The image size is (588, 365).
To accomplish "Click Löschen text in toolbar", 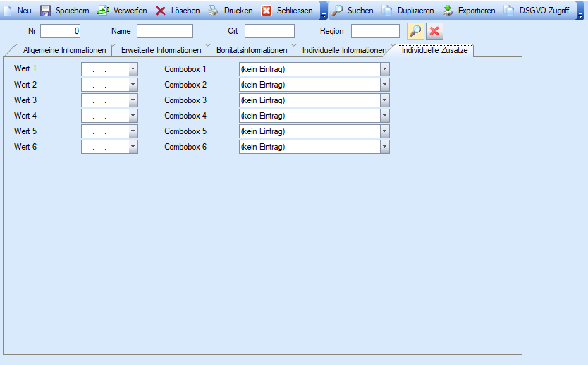I will [x=185, y=11].
